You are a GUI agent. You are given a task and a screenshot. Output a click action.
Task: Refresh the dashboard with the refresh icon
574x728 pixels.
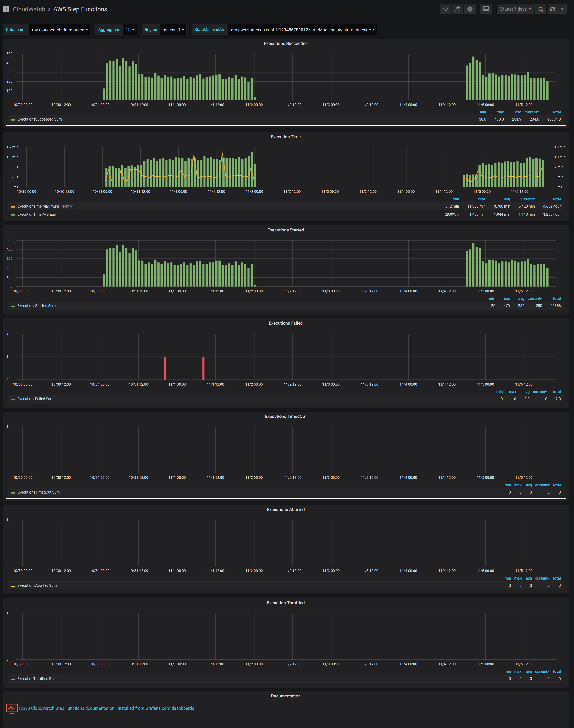pyautogui.click(x=552, y=9)
